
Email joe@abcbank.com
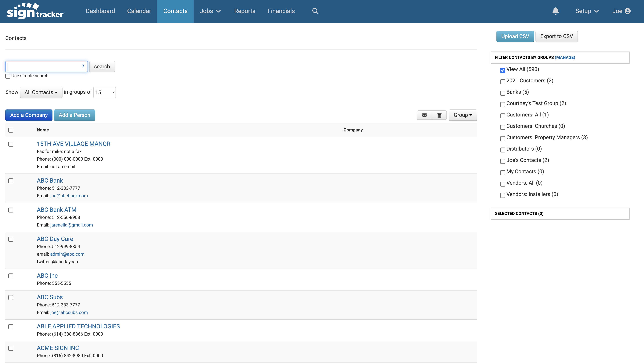[69, 196]
